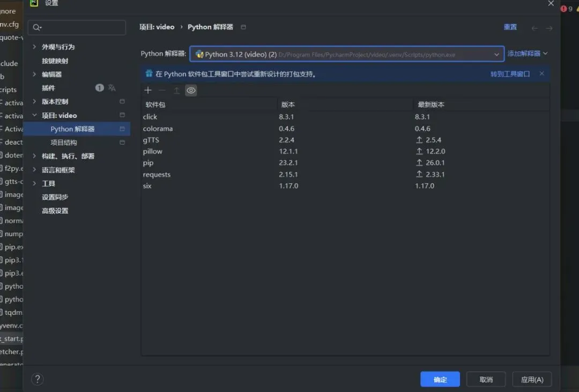The width and height of the screenshot is (579, 392).
Task: Focus the settings search field
Action: pos(77,27)
